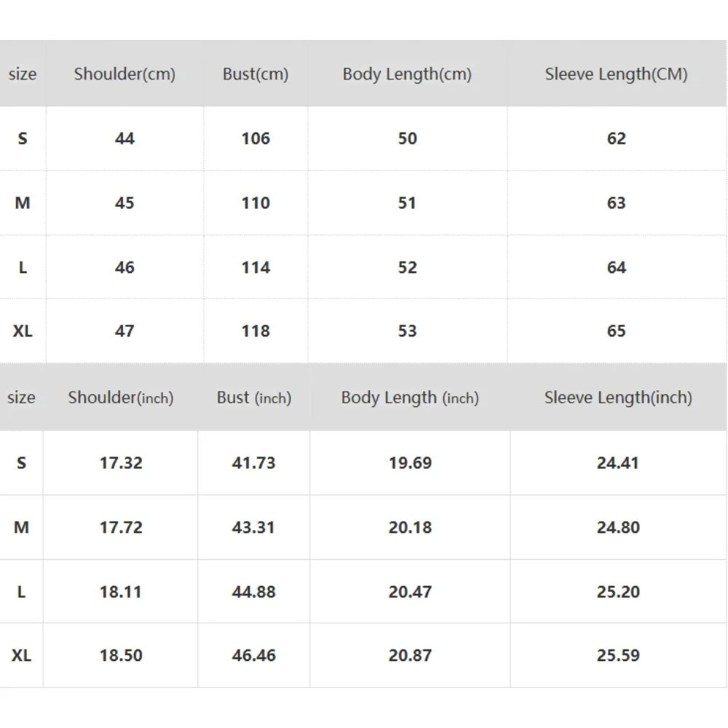Select the Body Length (inch) header
The width and height of the screenshot is (728, 728).
[410, 397]
